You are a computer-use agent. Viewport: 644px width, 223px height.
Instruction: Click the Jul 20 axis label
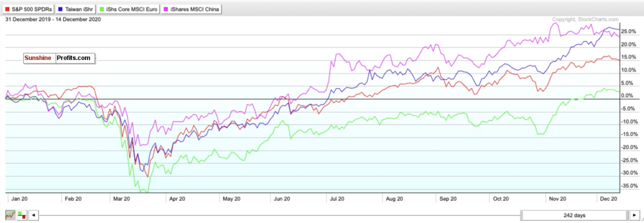tap(337, 199)
